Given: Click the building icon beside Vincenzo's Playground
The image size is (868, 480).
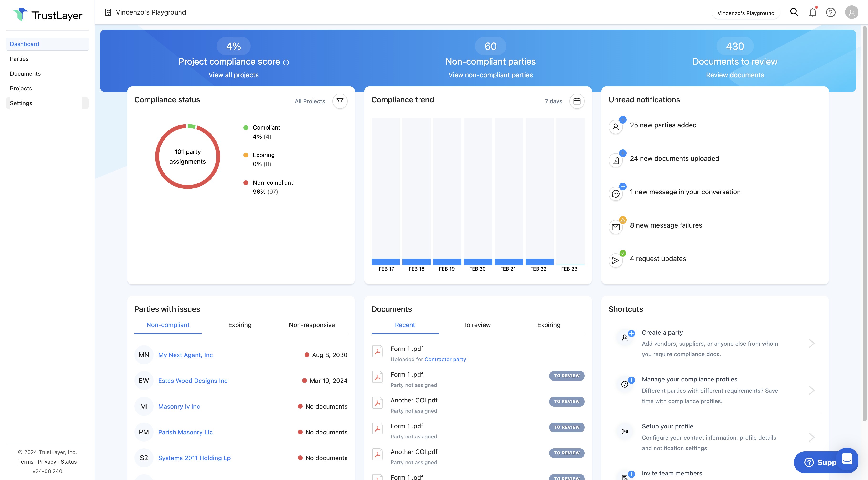Looking at the screenshot, I should (x=108, y=12).
